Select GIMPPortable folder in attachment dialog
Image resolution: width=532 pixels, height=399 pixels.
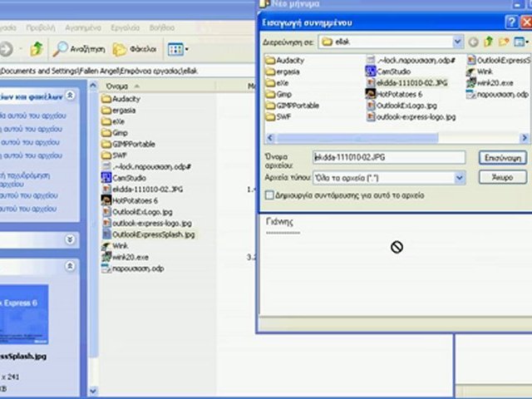coord(292,106)
